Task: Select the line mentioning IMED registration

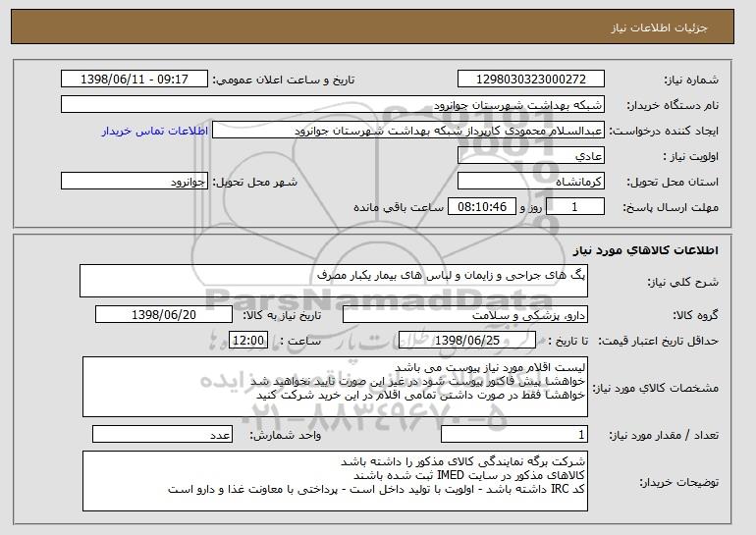Action: pyautogui.click(x=469, y=475)
